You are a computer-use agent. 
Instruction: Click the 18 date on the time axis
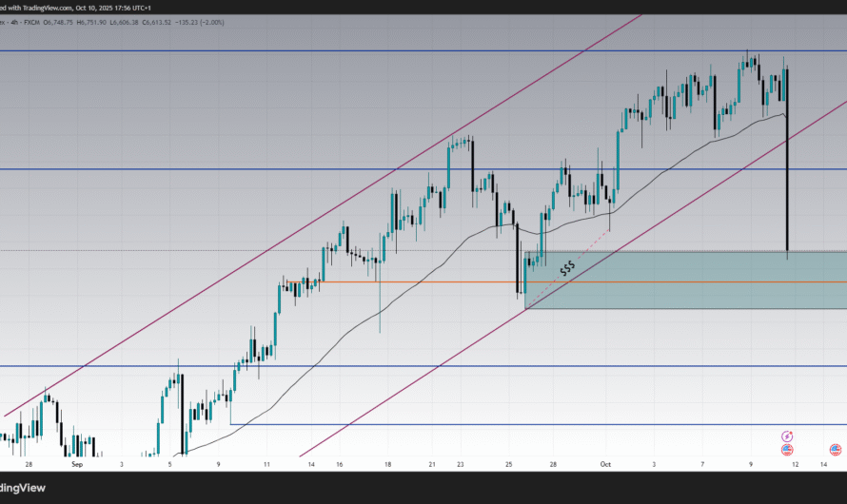388,464
